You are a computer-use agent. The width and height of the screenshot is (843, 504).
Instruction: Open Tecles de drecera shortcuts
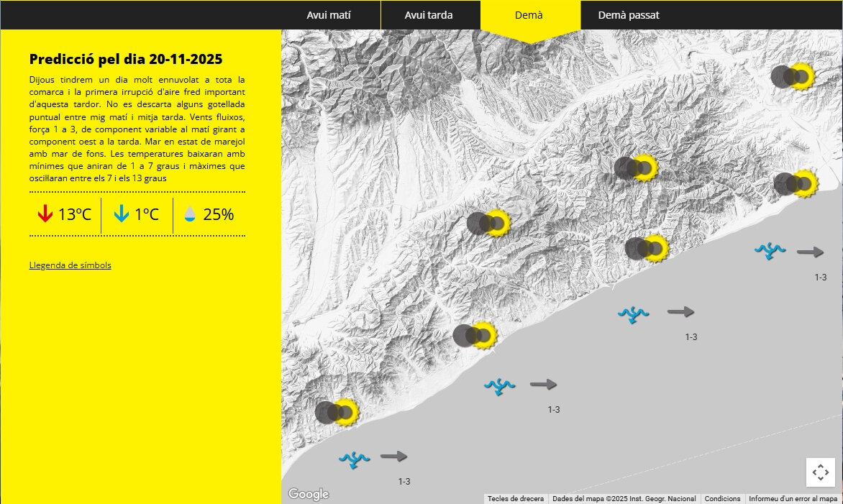pyautogui.click(x=515, y=499)
